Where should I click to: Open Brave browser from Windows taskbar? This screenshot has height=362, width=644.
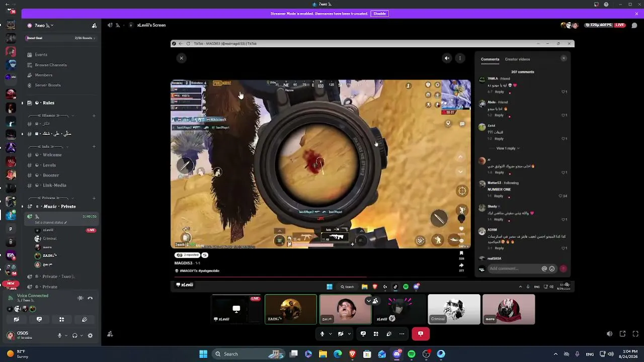click(353, 354)
